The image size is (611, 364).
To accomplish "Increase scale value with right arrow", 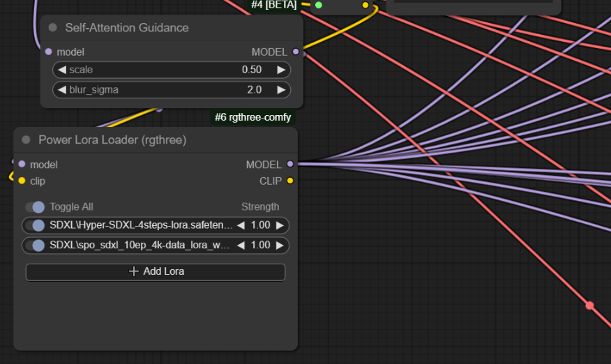I will tap(281, 70).
